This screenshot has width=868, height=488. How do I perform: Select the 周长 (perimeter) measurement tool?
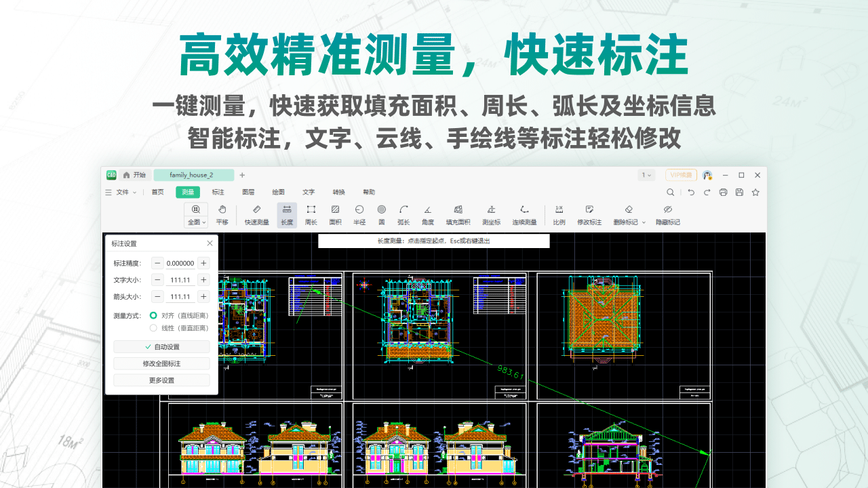click(x=311, y=215)
